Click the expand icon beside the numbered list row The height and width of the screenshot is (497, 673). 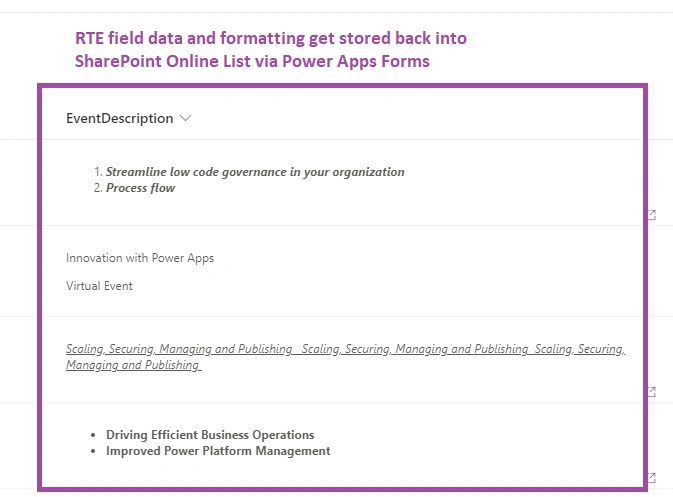pyautogui.click(x=652, y=215)
